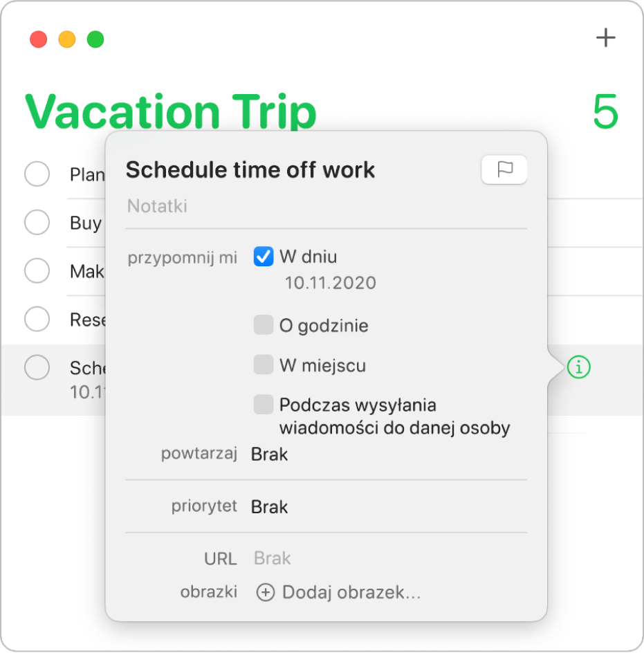Enable the W miejscu checkbox
Viewport: 644px width, 653px height.
[x=264, y=365]
